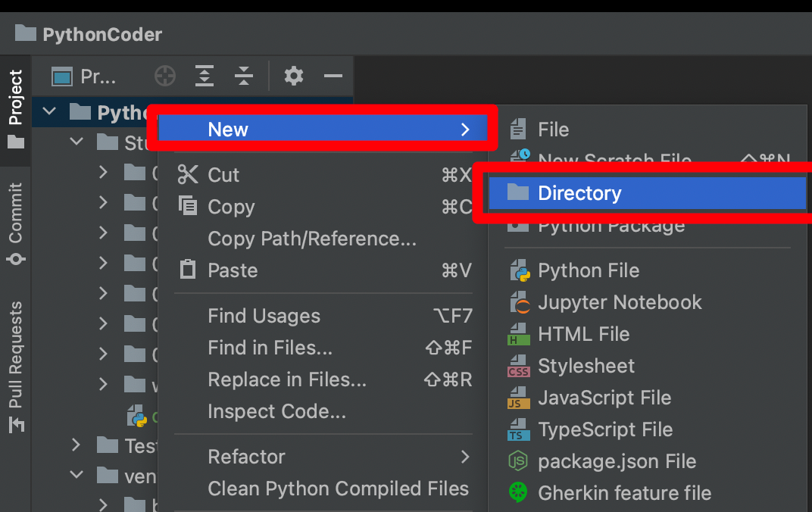Viewport: 812px width, 512px height.
Task: Choose Find Usages from the context menu
Action: point(323,316)
